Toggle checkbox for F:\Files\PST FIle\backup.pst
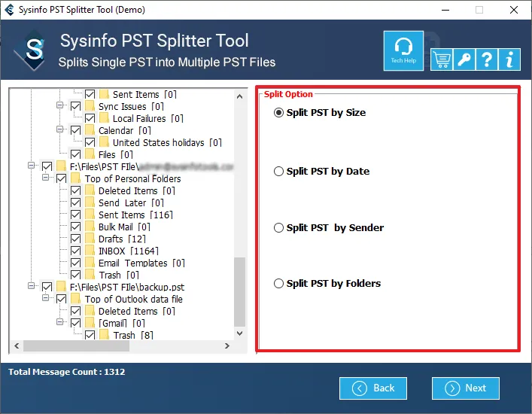The height and width of the screenshot is (414, 532). 47,287
